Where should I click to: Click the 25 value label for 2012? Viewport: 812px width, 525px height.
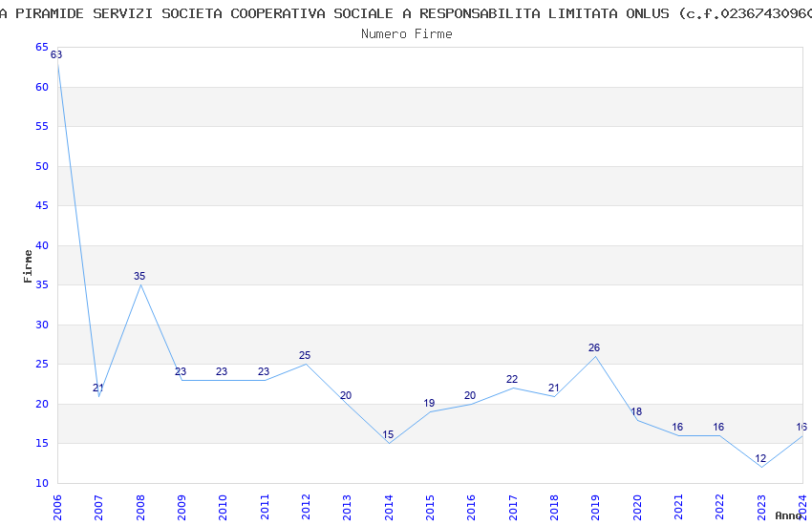tap(305, 355)
